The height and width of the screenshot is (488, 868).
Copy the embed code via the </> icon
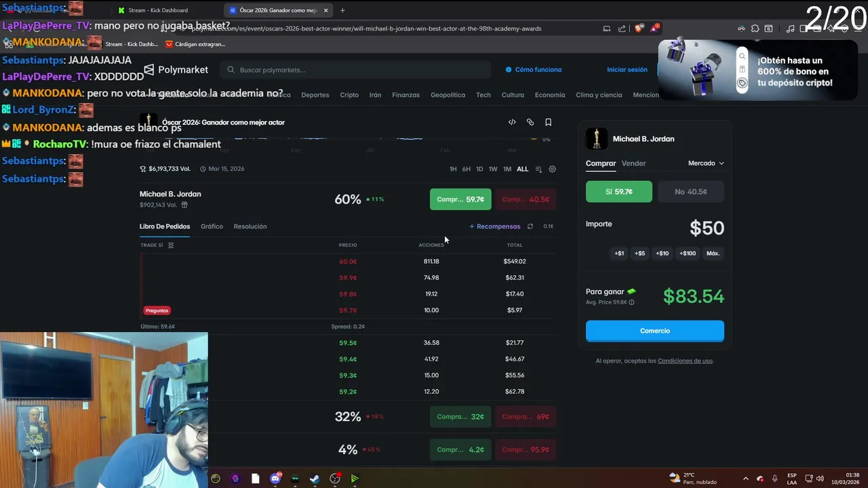click(x=512, y=122)
